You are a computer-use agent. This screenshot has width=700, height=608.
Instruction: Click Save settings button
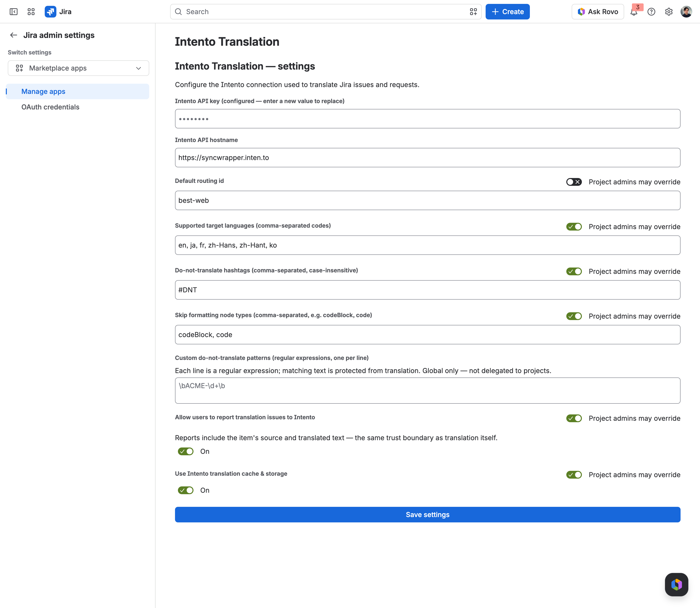427,515
